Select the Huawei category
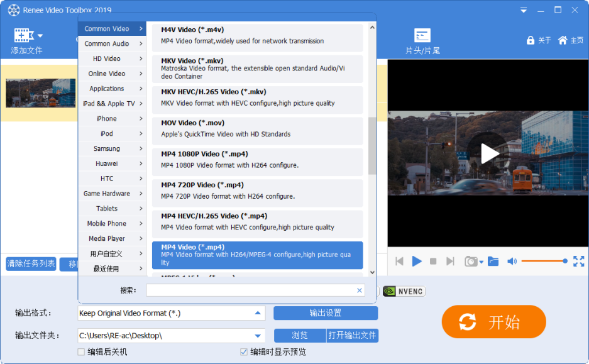Screen dimensions: 589x364 [113, 163]
